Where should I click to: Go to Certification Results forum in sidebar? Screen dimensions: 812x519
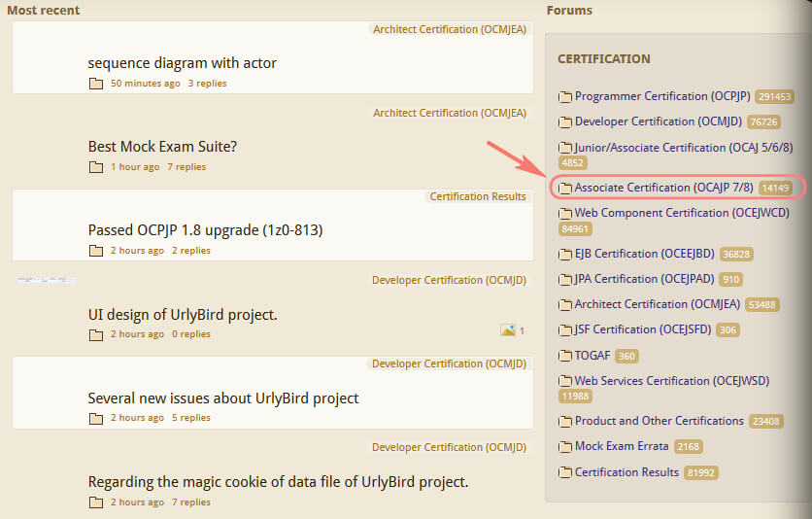(x=626, y=472)
